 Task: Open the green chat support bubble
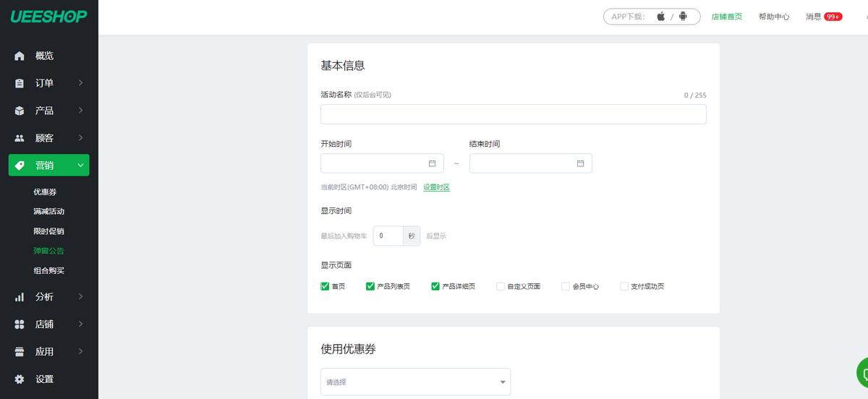click(862, 374)
